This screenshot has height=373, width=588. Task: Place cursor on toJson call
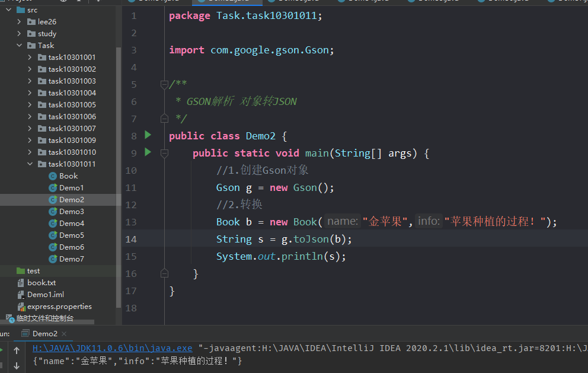tap(311, 240)
